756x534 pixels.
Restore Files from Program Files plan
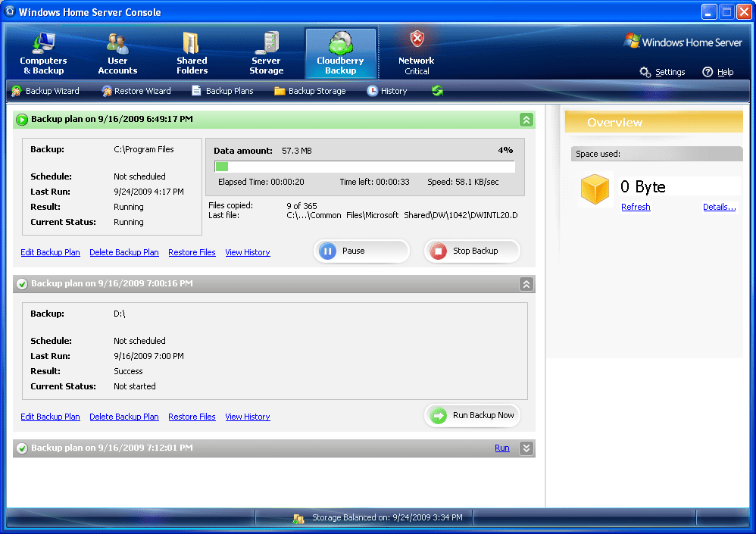(x=192, y=252)
